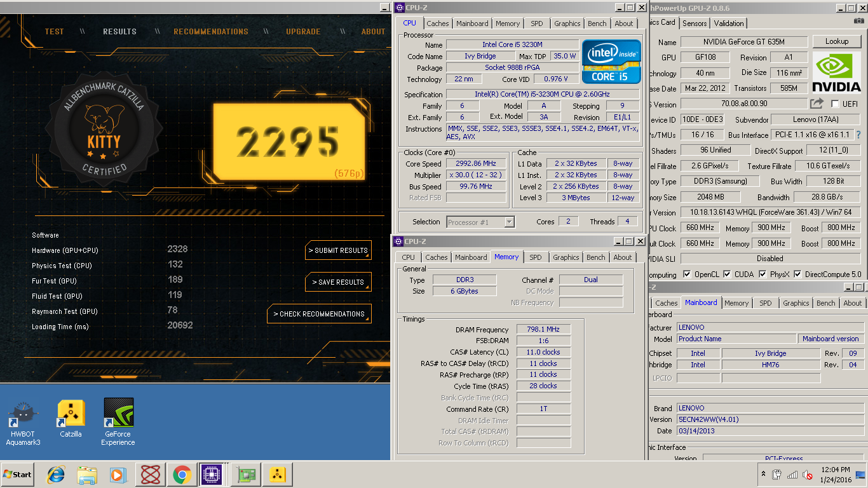The height and width of the screenshot is (488, 868).
Task: Click the GPU-Z Lookup button
Action: click(x=837, y=41)
